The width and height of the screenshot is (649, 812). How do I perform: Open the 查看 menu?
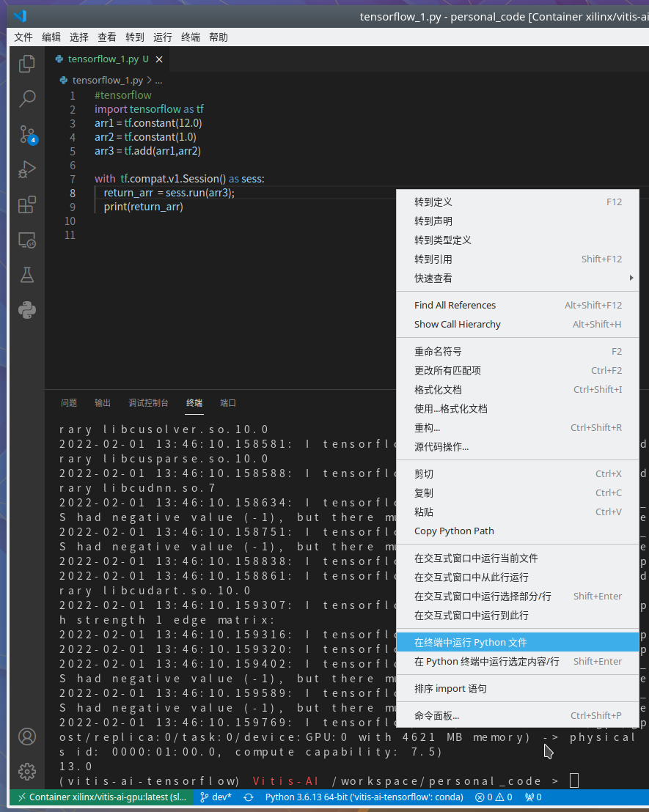(107, 37)
